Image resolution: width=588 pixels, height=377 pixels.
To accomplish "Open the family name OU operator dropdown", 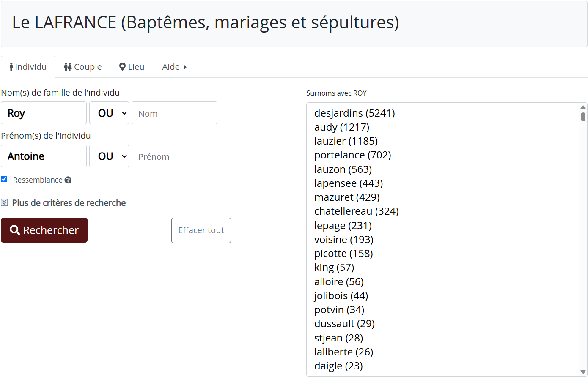I will [109, 113].
